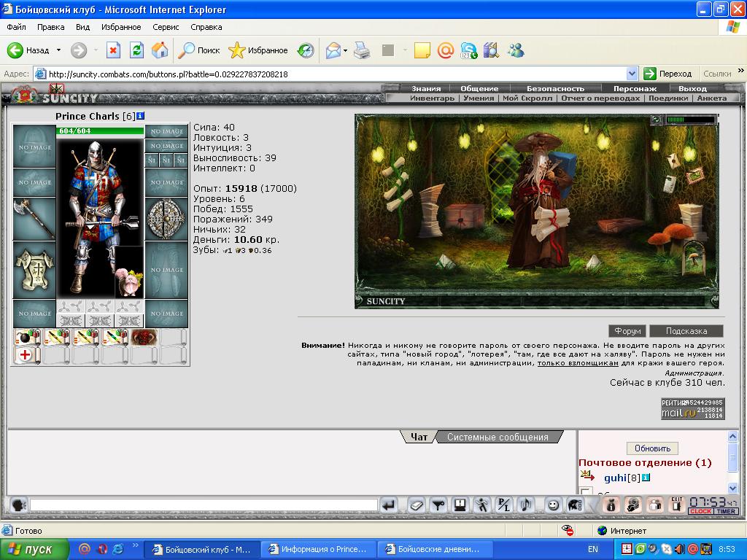Go back with the Назад button
The height and width of the screenshot is (560, 747).
point(29,50)
